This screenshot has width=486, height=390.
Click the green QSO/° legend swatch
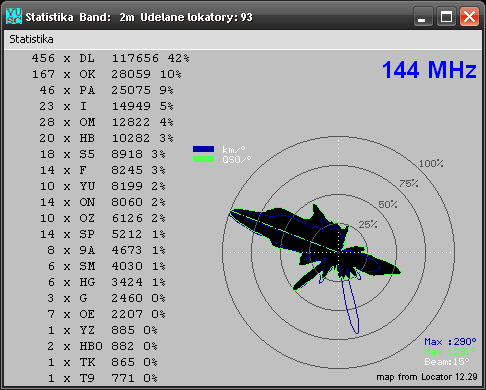tap(203, 159)
